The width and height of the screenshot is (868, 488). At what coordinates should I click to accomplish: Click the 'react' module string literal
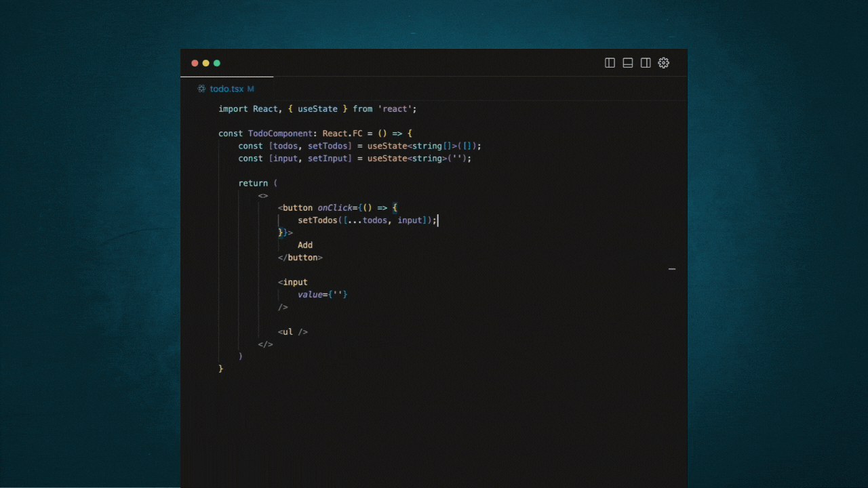click(396, 108)
